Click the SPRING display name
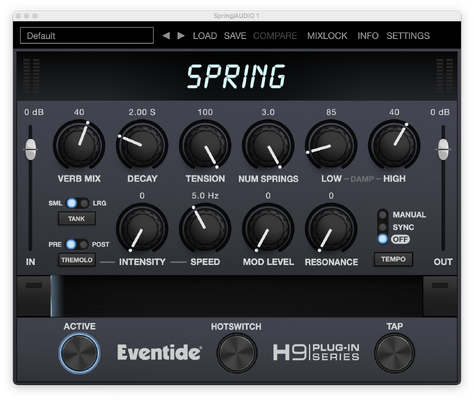 point(236,77)
